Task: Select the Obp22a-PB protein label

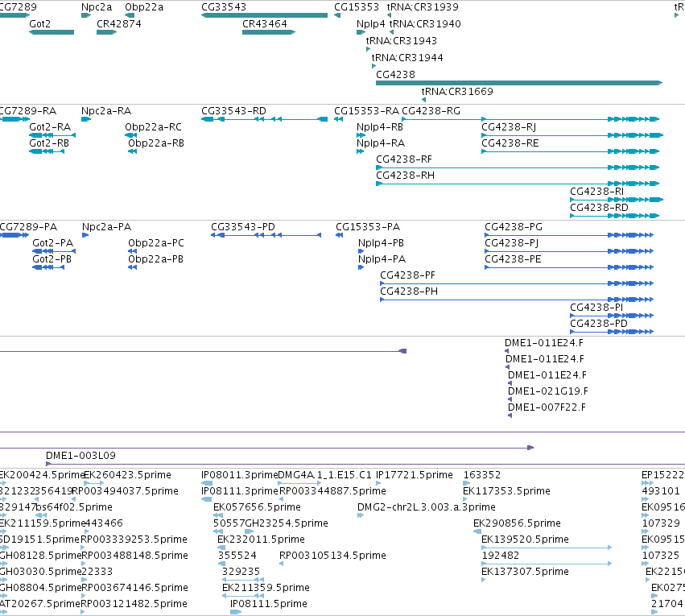Action: click(155, 259)
